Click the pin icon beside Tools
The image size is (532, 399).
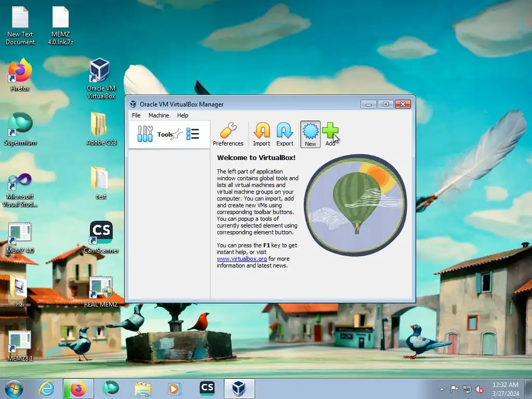(x=177, y=135)
